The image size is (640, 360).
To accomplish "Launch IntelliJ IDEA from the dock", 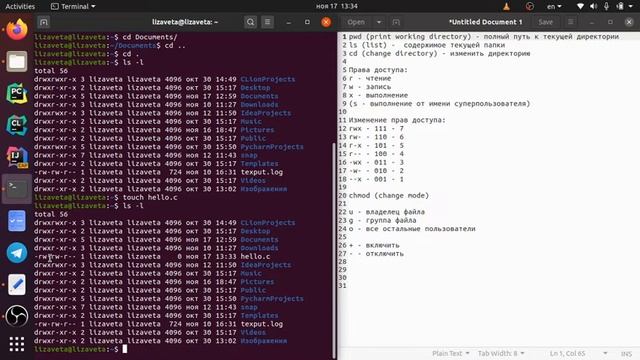I will tap(17, 157).
